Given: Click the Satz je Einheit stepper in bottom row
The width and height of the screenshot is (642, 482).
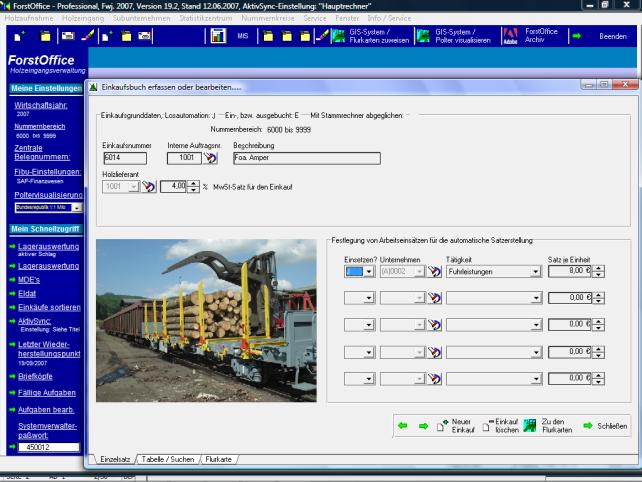Looking at the screenshot, I should (x=599, y=379).
